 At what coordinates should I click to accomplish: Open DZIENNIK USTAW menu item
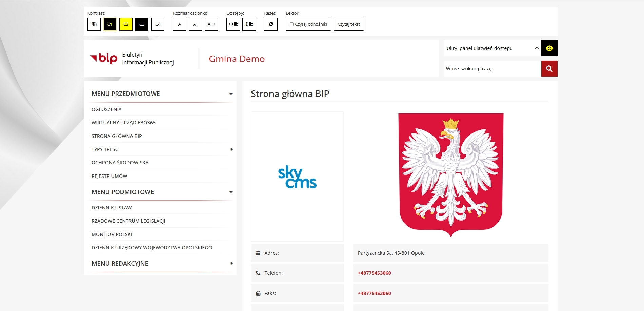(112, 208)
